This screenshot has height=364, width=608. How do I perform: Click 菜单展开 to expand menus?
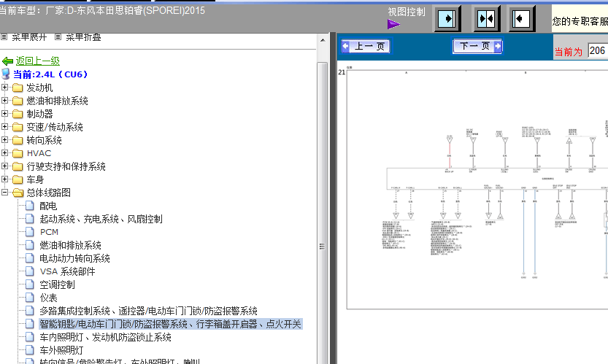tap(29, 37)
